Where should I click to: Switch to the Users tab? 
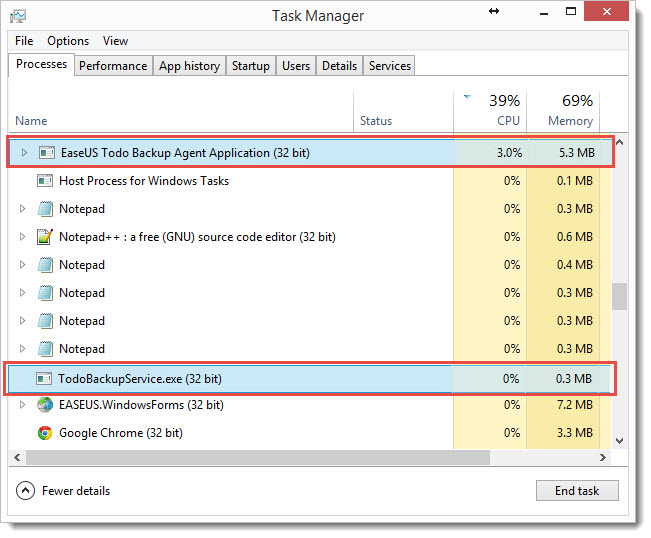point(296,66)
